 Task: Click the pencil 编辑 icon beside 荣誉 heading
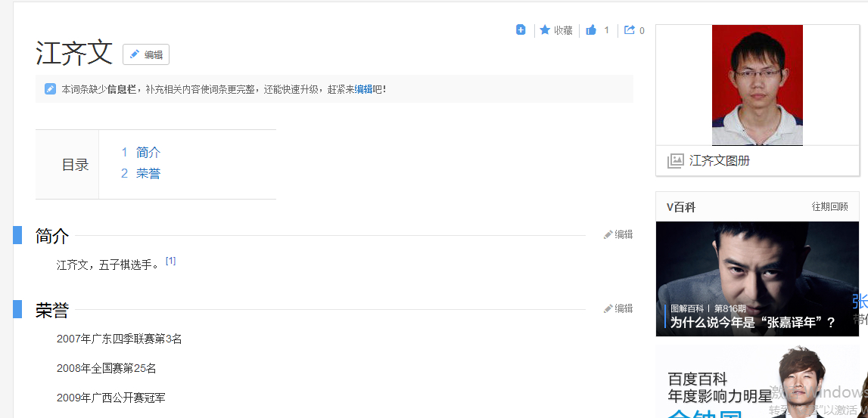pyautogui.click(x=608, y=309)
